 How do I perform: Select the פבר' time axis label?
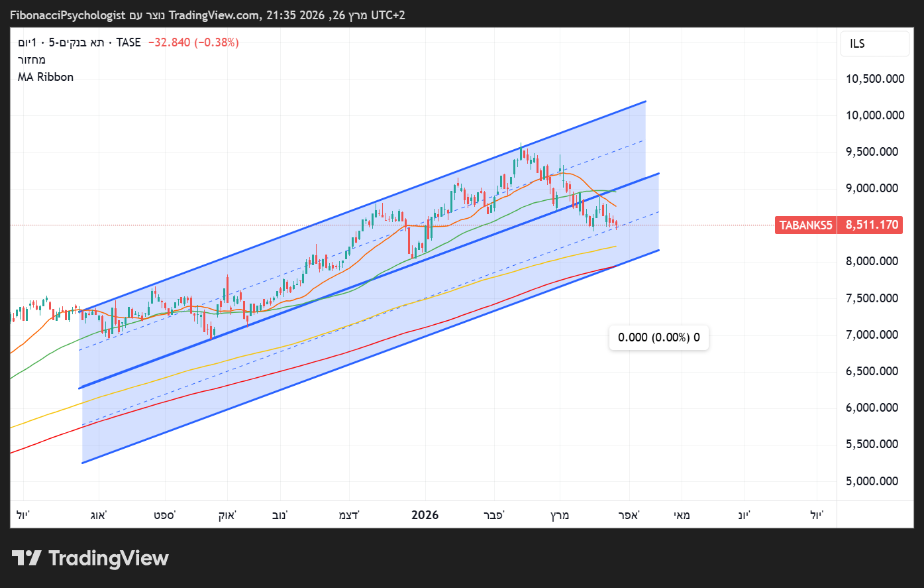pos(493,515)
